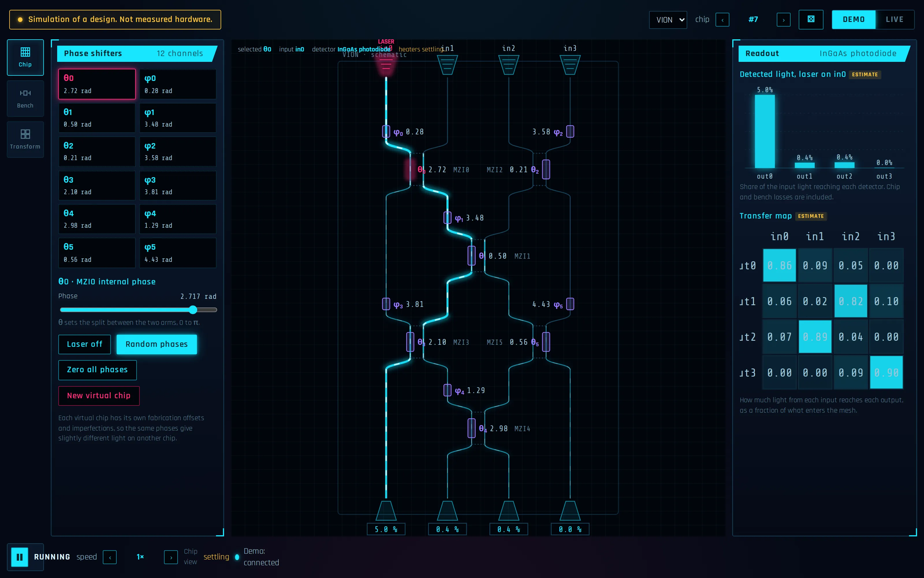This screenshot has height=578, width=924.
Task: Increase simulation speed
Action: [x=171, y=557]
